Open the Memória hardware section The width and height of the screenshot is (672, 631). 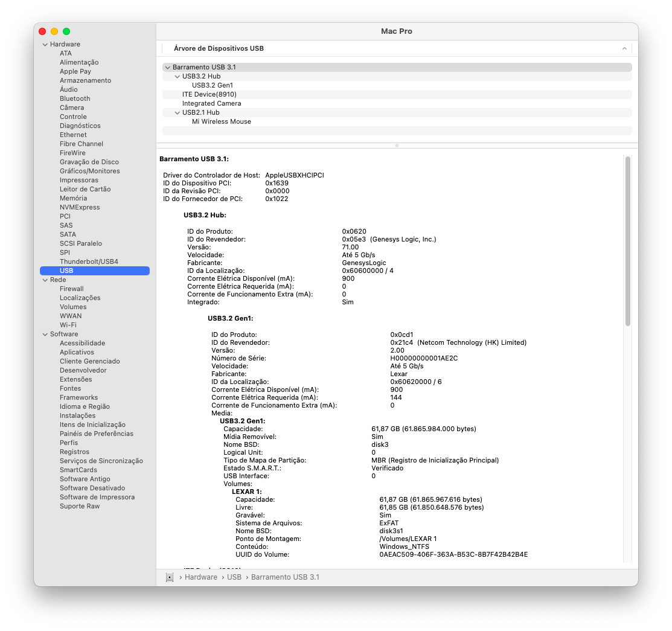pos(73,198)
